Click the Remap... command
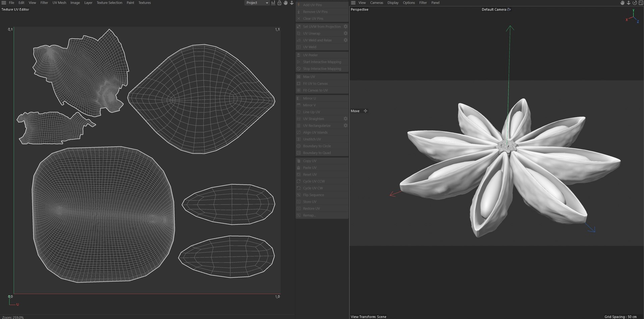This screenshot has height=319, width=644. (x=322, y=215)
